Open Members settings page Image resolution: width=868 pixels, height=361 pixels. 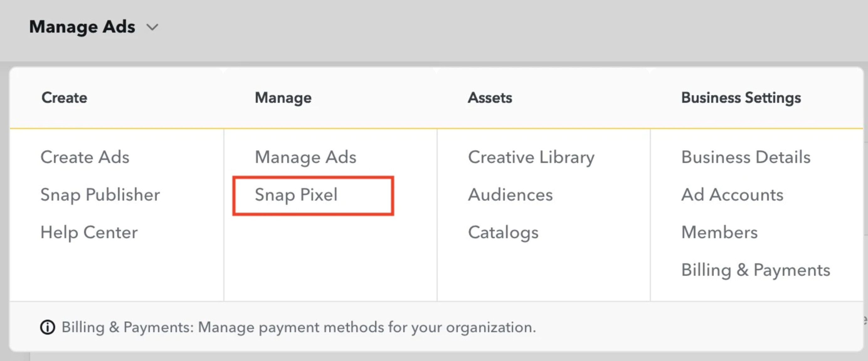719,232
